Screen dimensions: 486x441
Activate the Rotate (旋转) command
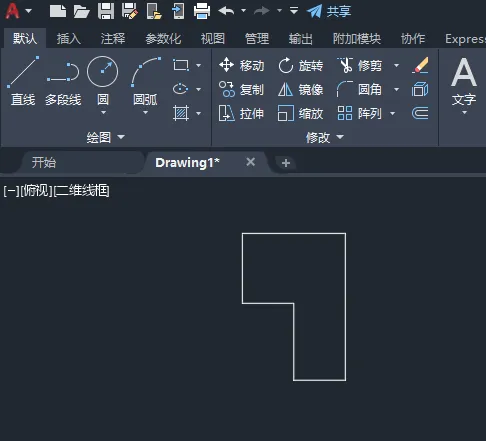[300, 65]
